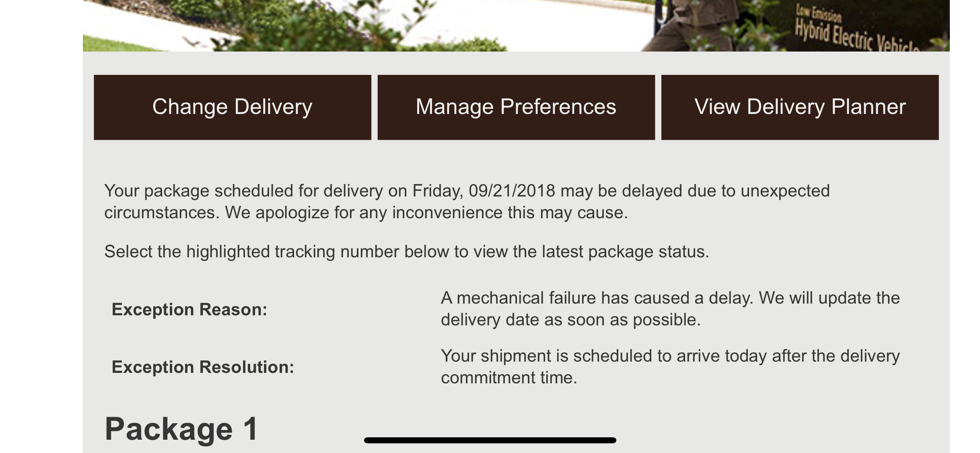Click the UPS banner image at top

pos(516,25)
